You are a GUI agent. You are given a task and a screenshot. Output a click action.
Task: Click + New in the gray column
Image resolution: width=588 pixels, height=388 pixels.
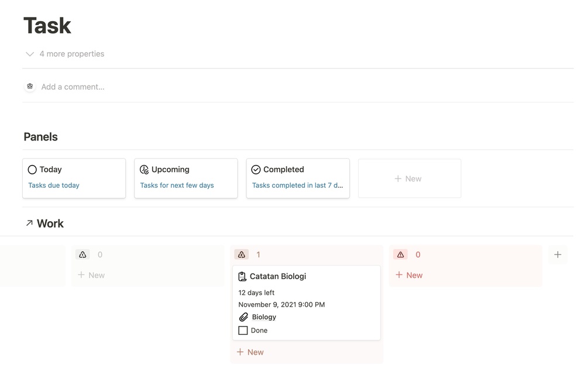pyautogui.click(x=91, y=275)
